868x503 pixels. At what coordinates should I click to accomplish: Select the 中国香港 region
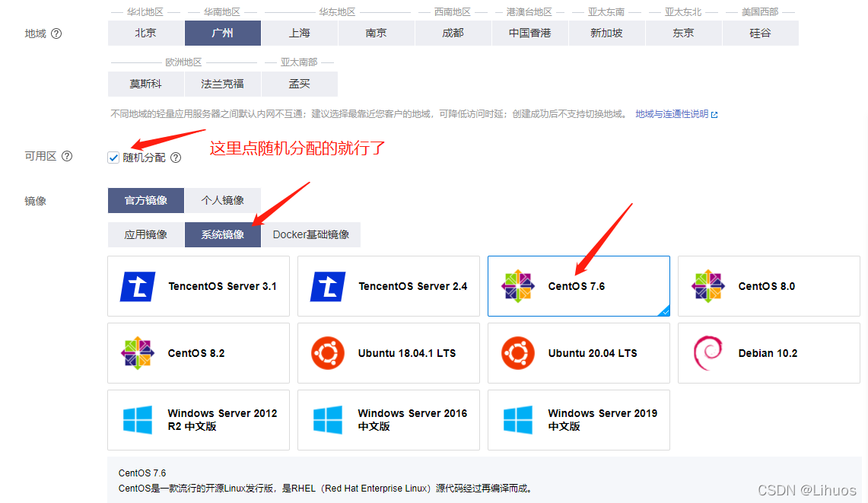[x=529, y=33]
